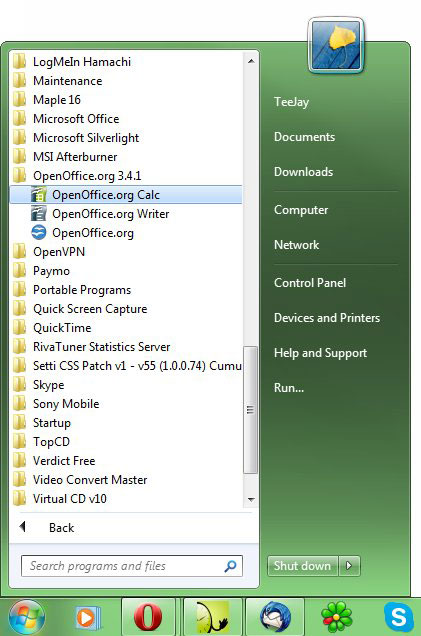Launch Skype from the taskbar

point(399,617)
